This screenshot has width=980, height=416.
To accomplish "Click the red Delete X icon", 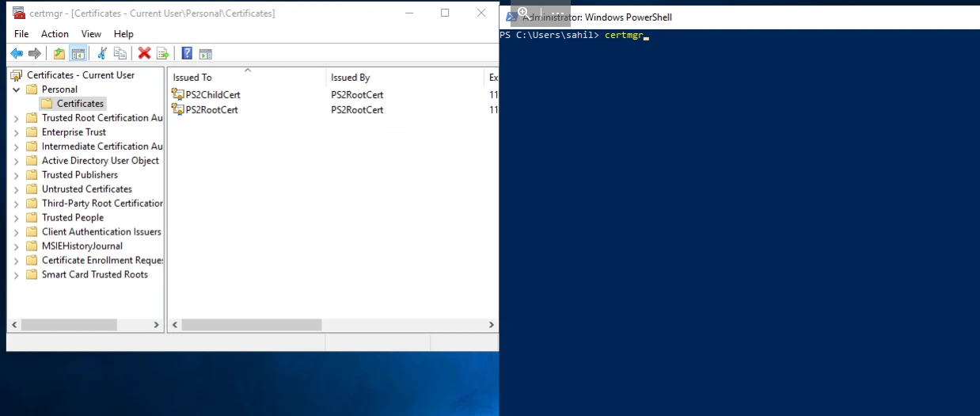I will coord(144,53).
